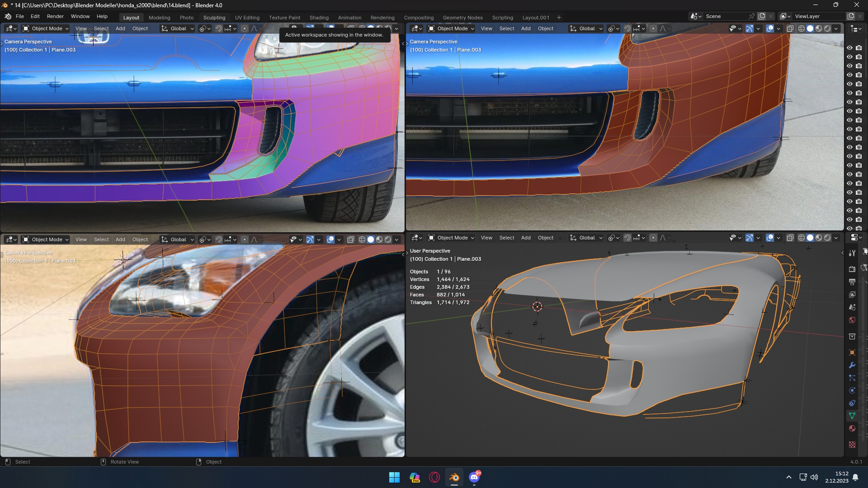868x488 pixels.
Task: Open the Physics properties tab
Action: coord(852,390)
